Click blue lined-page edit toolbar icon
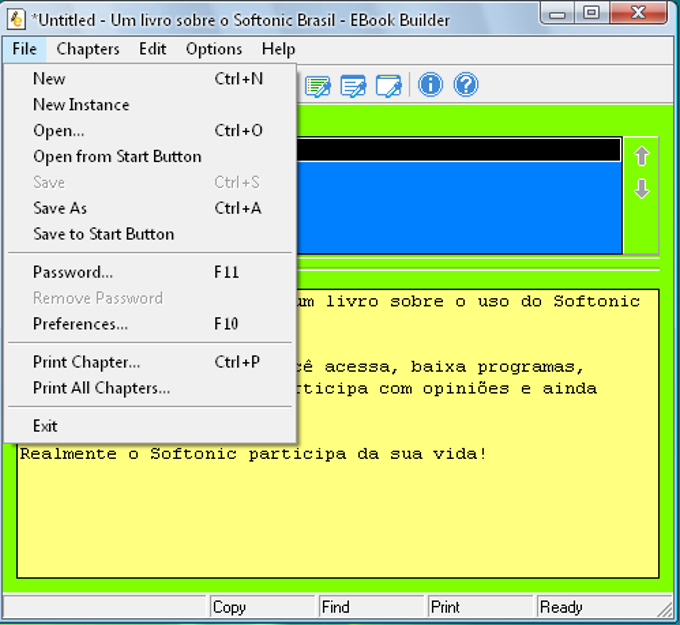Image resolution: width=680 pixels, height=625 pixels. 353,85
